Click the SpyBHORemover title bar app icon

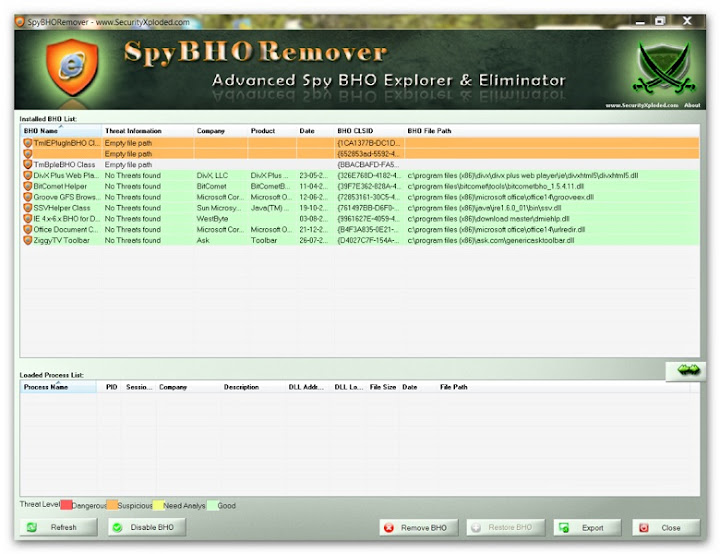click(19, 22)
